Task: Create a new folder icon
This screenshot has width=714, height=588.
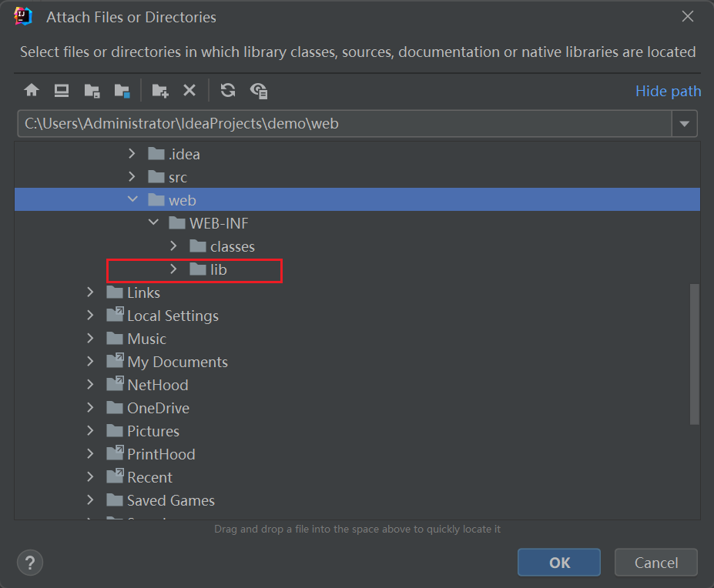Action: coord(160,91)
